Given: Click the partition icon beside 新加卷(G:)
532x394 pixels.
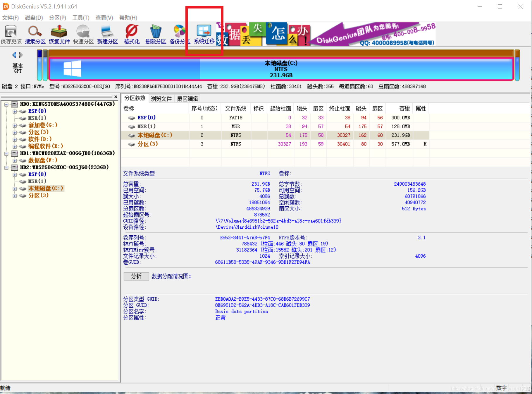Looking at the screenshot, I should point(23,125).
